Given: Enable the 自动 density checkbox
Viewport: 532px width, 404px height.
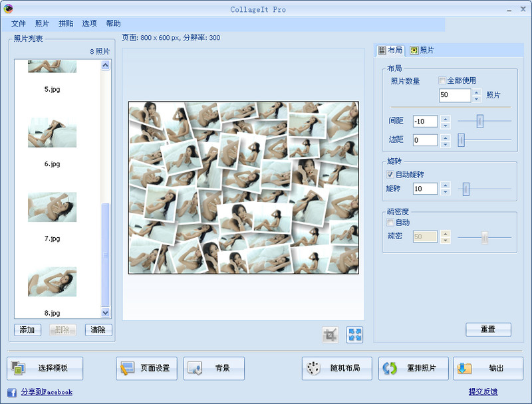Looking at the screenshot, I should [390, 223].
